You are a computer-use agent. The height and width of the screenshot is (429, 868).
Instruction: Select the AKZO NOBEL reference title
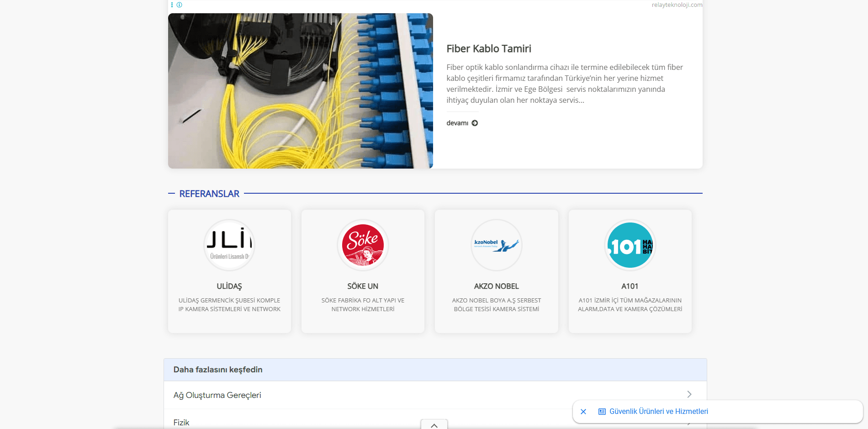point(497,286)
